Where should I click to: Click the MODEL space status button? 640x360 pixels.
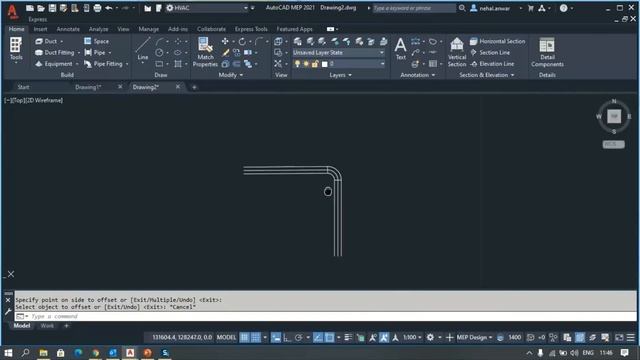[x=227, y=337]
